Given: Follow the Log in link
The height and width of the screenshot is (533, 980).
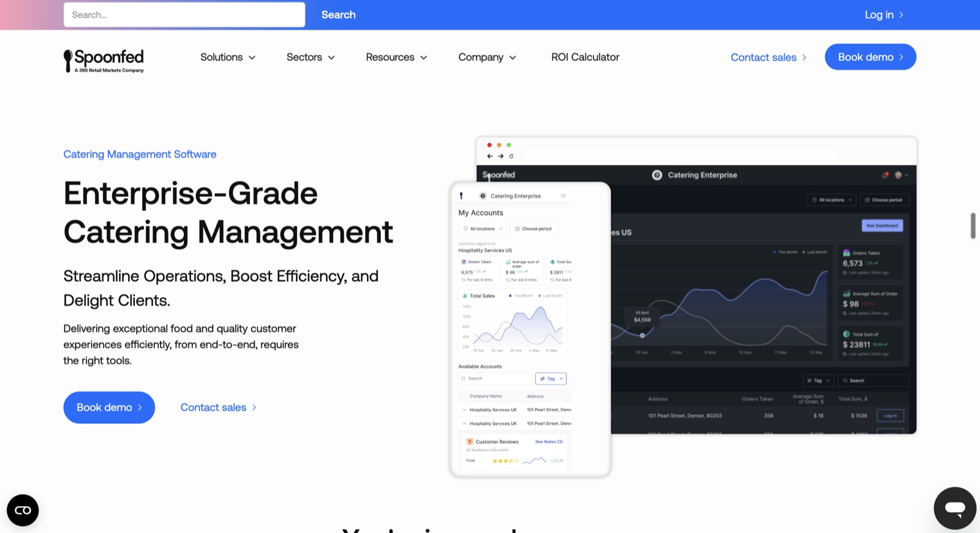Looking at the screenshot, I should click(884, 15).
